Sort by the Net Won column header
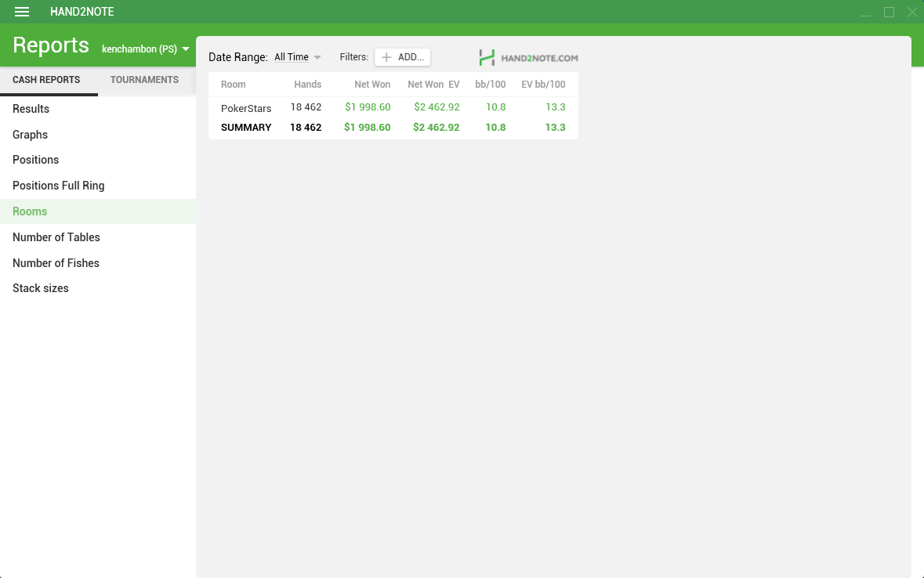924x578 pixels. coord(372,85)
